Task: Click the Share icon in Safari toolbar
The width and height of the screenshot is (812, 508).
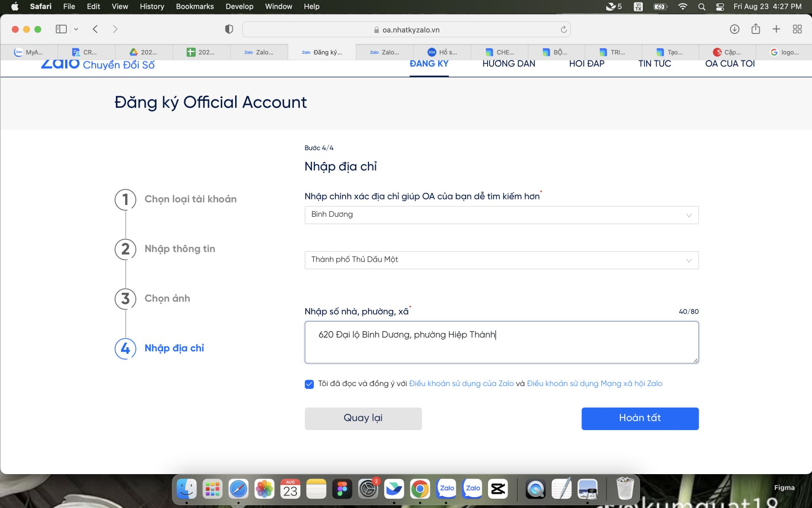Action: point(755,29)
